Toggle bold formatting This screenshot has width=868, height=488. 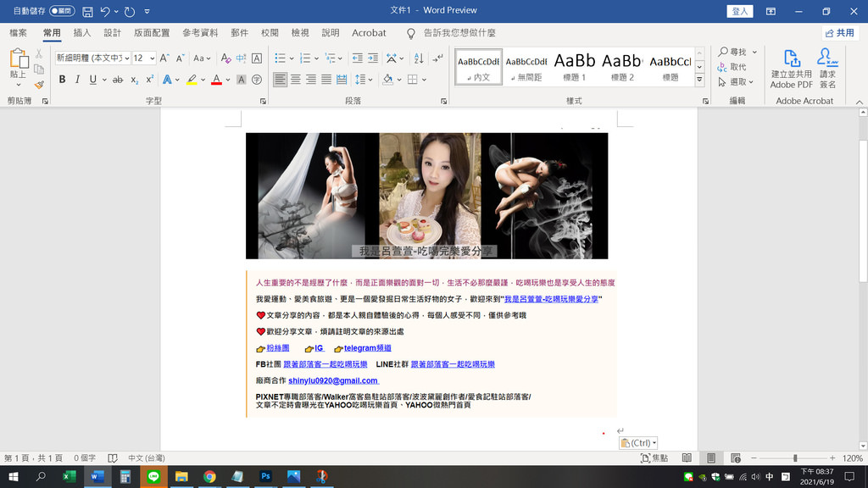click(62, 80)
